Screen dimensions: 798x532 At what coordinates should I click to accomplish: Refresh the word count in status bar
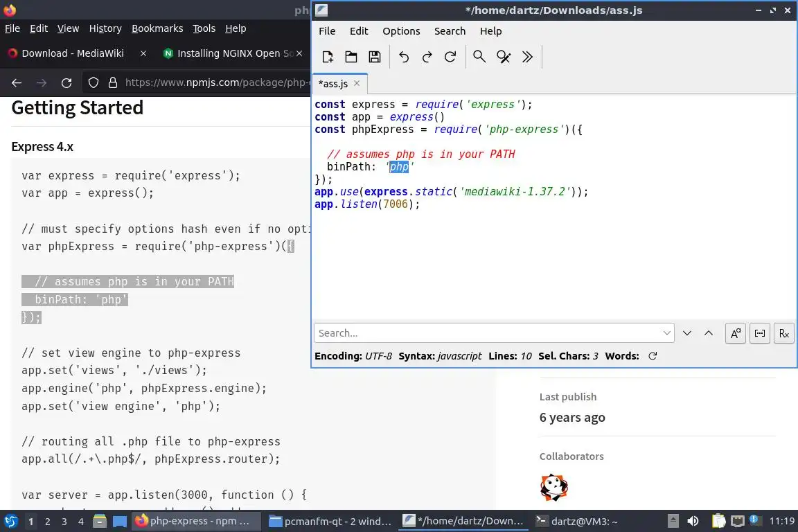(x=653, y=356)
